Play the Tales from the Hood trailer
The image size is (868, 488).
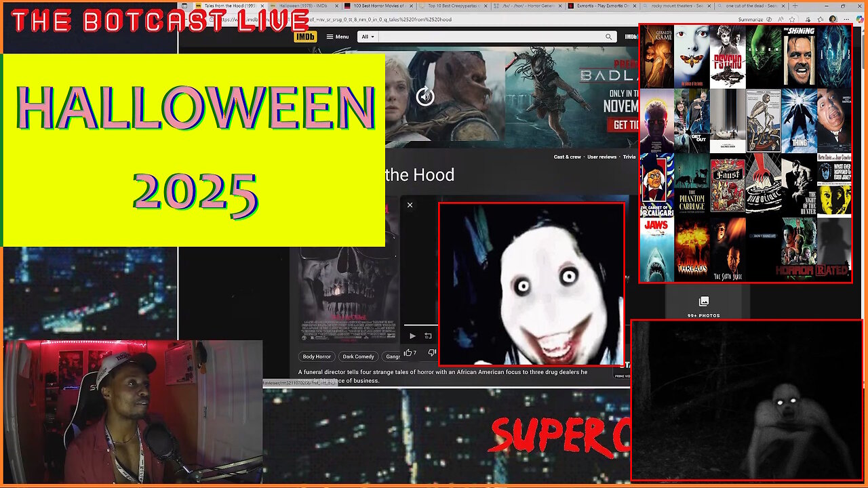coord(412,335)
